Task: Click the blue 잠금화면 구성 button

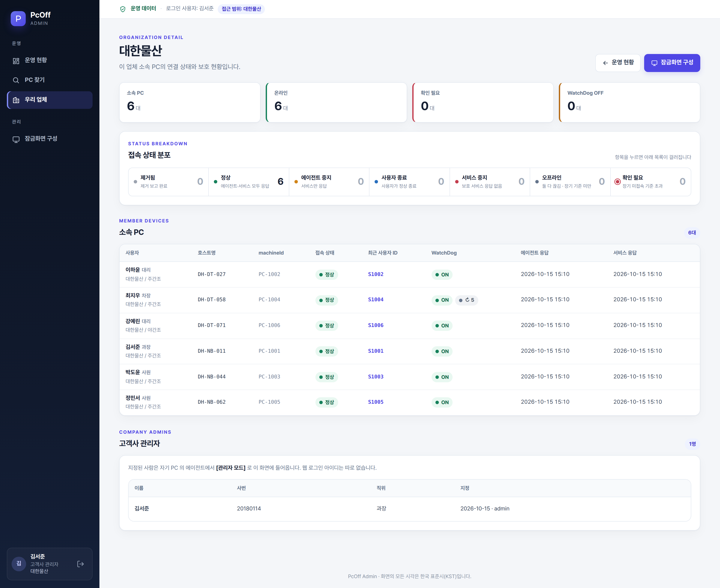Action: tap(672, 63)
